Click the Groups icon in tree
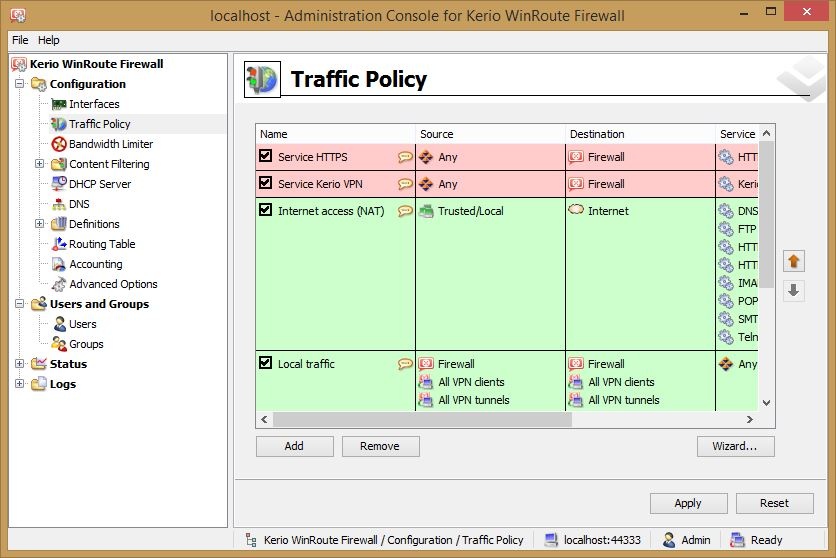The image size is (836, 558). (59, 344)
